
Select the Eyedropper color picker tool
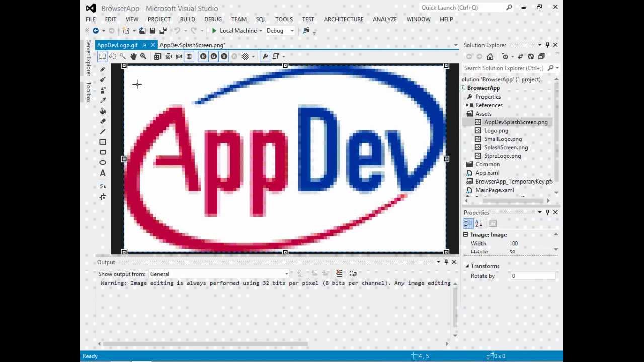pyautogui.click(x=103, y=100)
